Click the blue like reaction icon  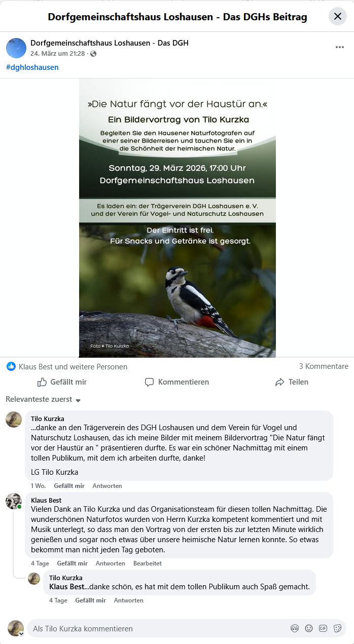click(x=11, y=366)
